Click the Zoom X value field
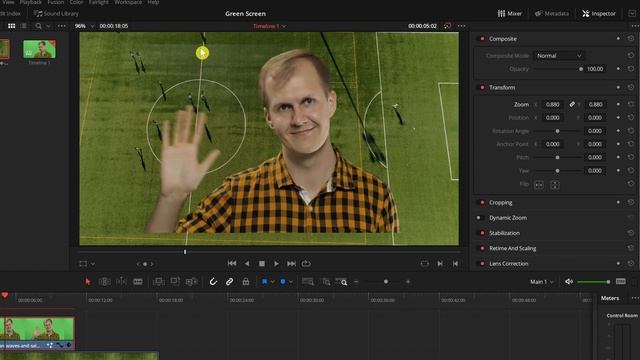Image resolution: width=640 pixels, height=360 pixels. tap(552, 104)
